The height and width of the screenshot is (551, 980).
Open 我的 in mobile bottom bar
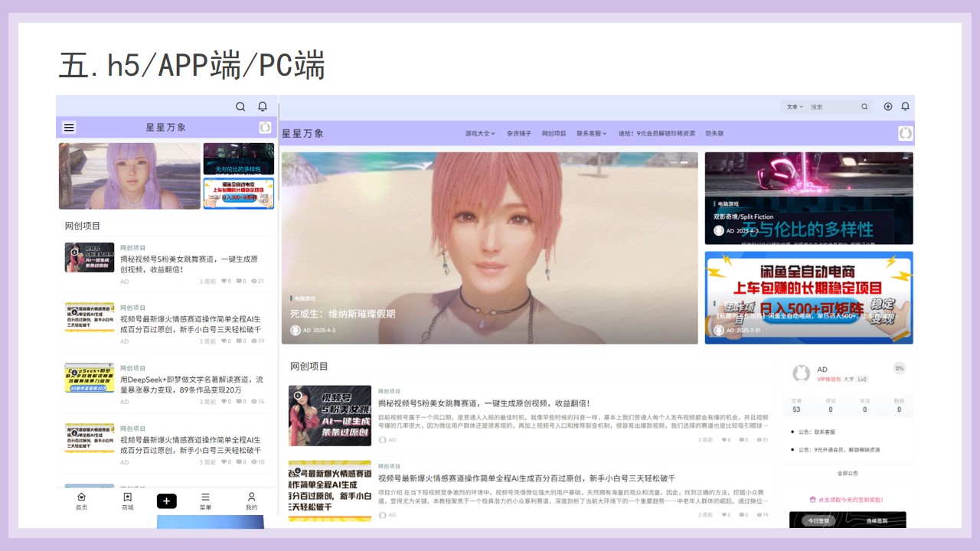(x=251, y=501)
